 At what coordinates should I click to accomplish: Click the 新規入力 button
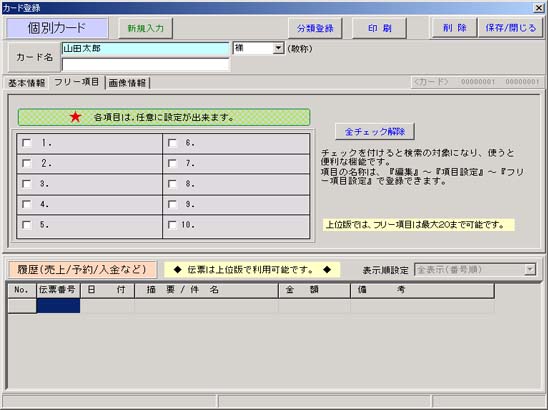point(146,28)
